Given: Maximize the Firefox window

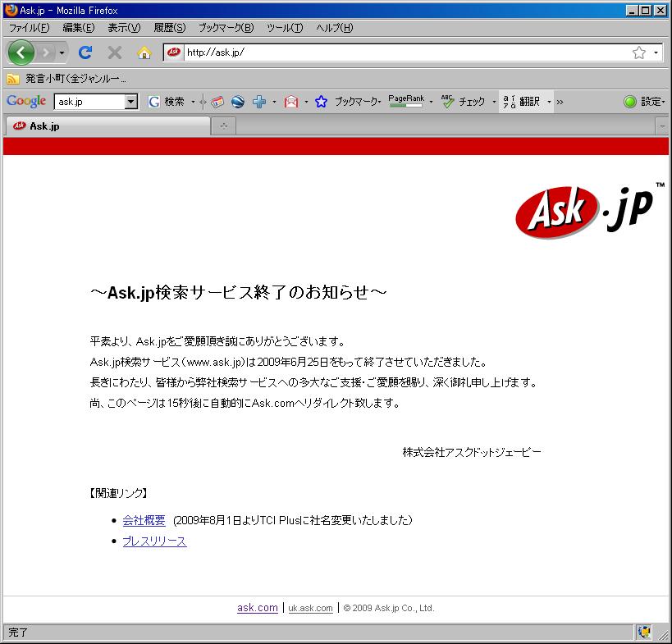Looking at the screenshot, I should 646,11.
